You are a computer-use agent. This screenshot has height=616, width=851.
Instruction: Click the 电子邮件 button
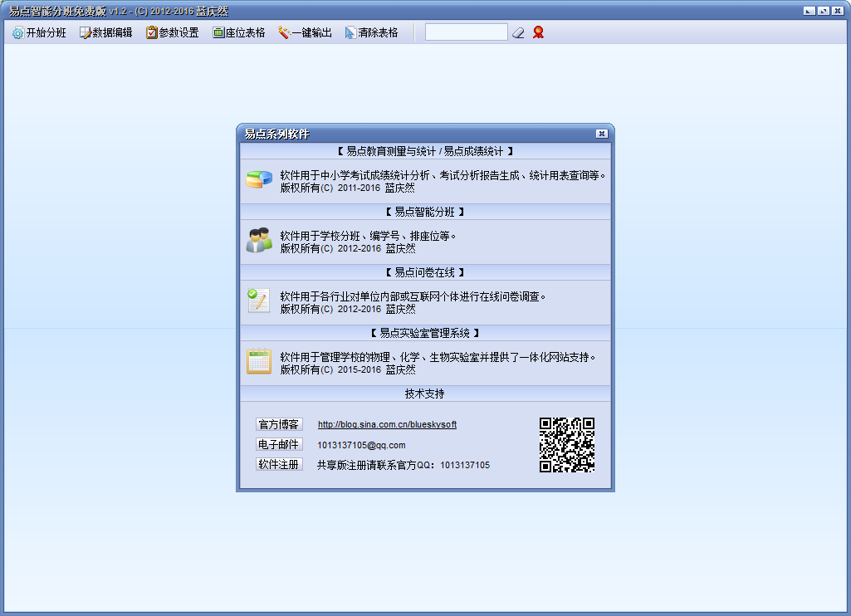[279, 444]
